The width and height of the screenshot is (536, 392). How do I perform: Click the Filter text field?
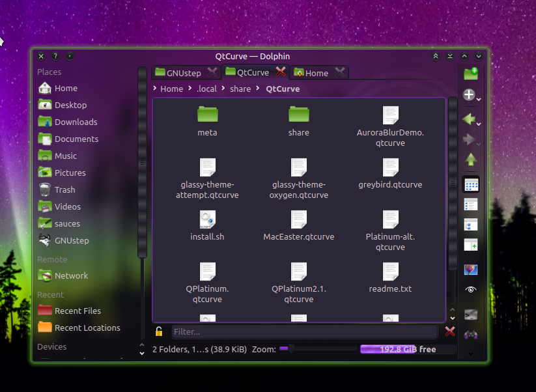(305, 331)
